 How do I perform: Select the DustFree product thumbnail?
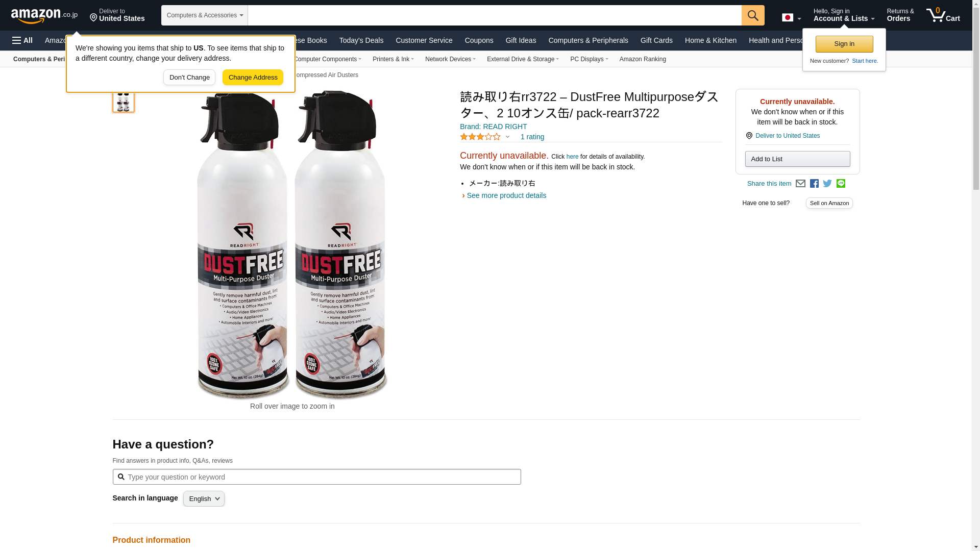pos(124,101)
